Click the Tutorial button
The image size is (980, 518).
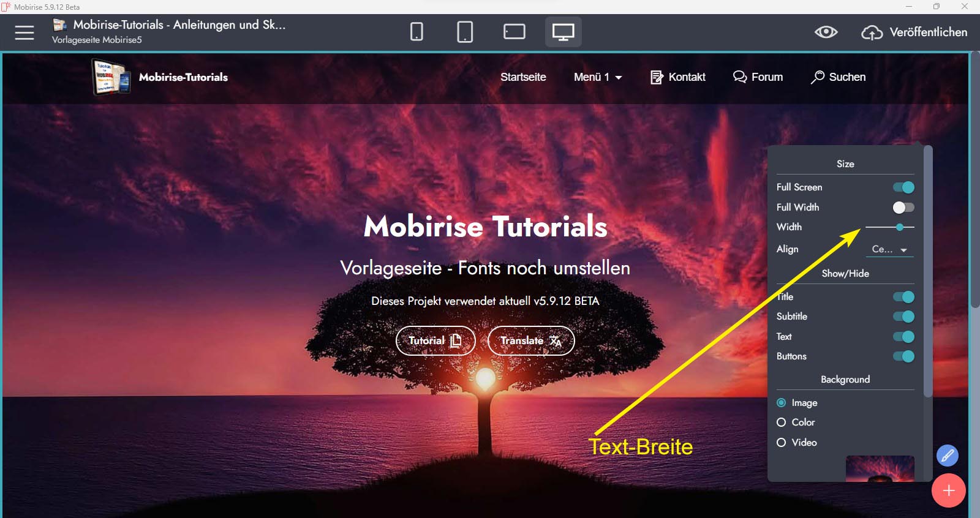[x=435, y=340]
